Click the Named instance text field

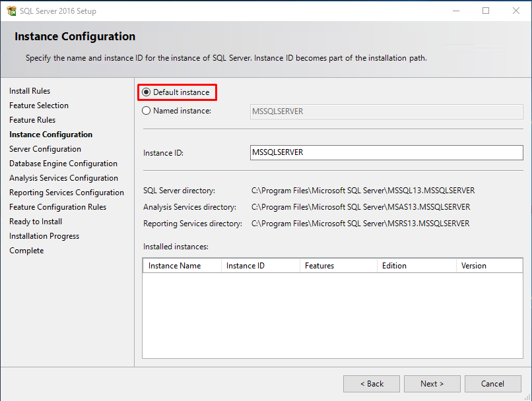(x=386, y=111)
